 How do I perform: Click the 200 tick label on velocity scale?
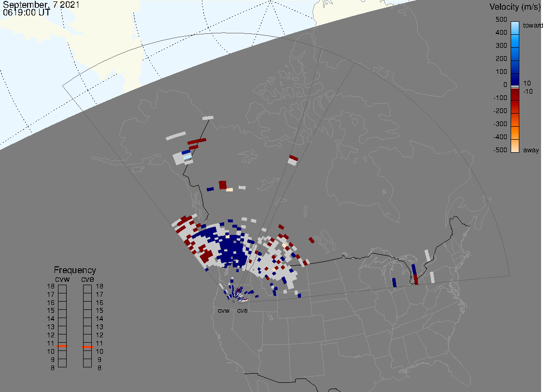click(501, 58)
